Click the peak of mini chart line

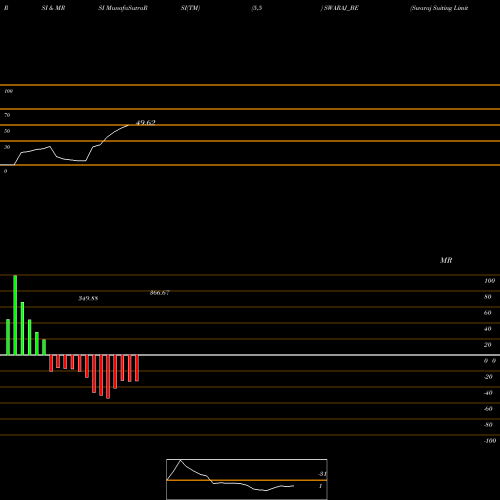180,460
